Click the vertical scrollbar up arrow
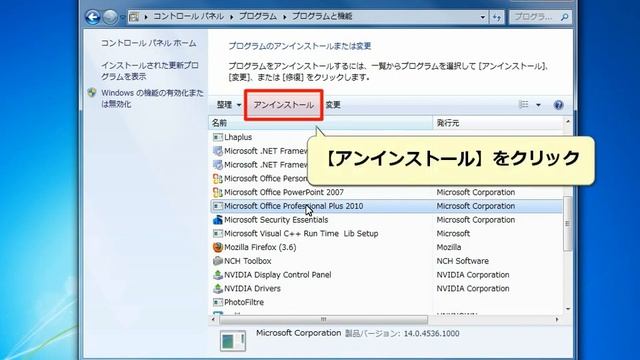Screen dimensions: 640x360 tap(567, 122)
